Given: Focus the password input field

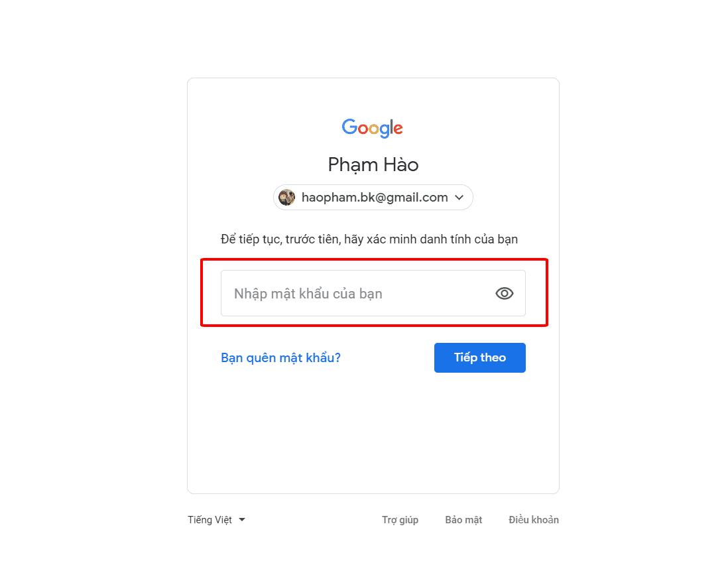Looking at the screenshot, I should point(373,293).
